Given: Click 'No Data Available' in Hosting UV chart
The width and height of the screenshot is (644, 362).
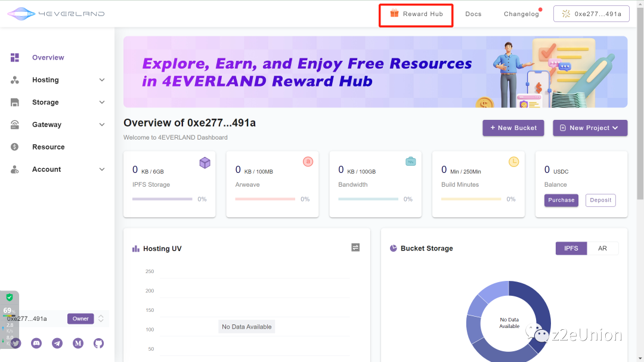Looking at the screenshot, I should point(246,327).
